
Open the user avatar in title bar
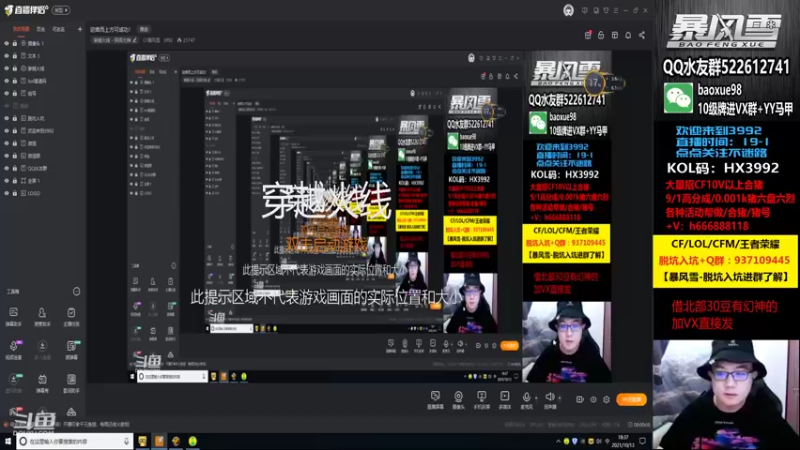568,10
